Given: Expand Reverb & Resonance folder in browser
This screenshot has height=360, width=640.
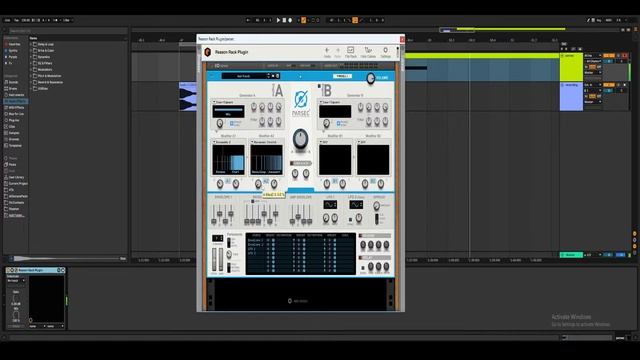Looking at the screenshot, I should pos(31,82).
